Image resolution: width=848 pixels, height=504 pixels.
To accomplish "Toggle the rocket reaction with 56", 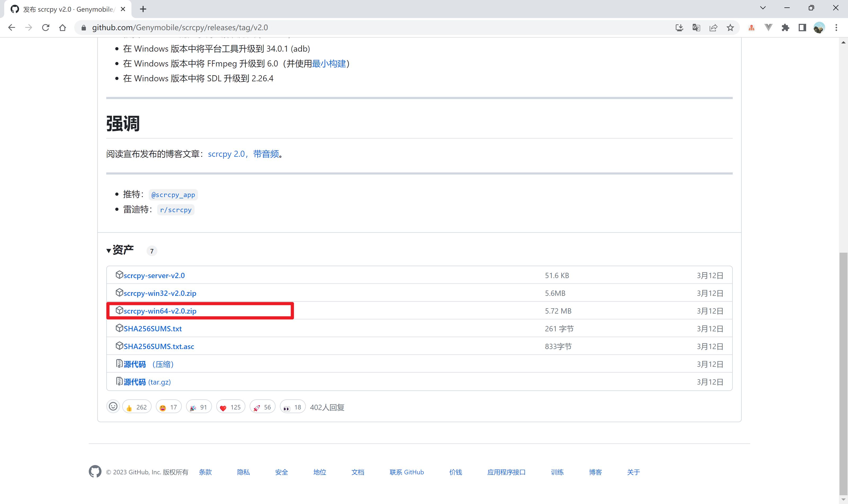I will (262, 407).
